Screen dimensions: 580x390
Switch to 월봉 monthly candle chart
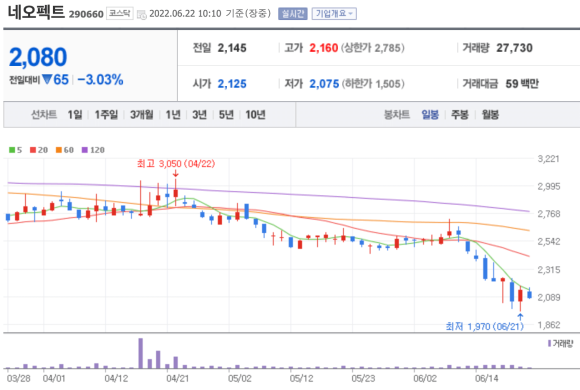point(490,115)
